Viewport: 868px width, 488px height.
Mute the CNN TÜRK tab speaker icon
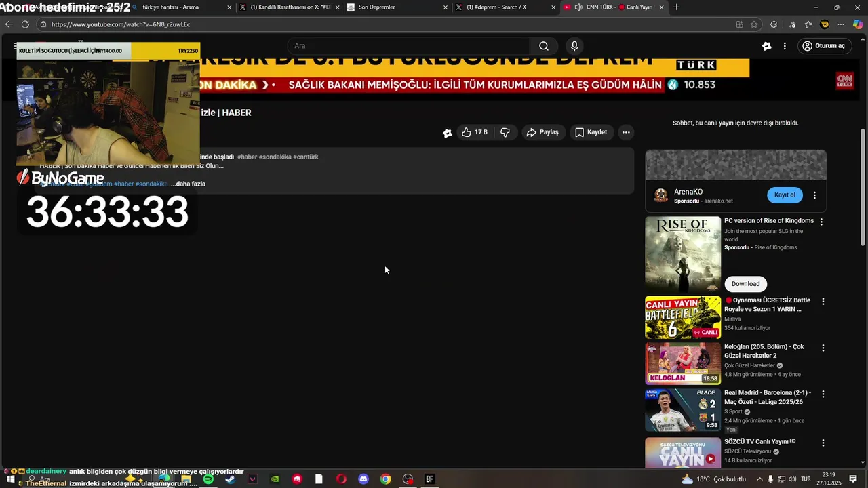click(578, 7)
